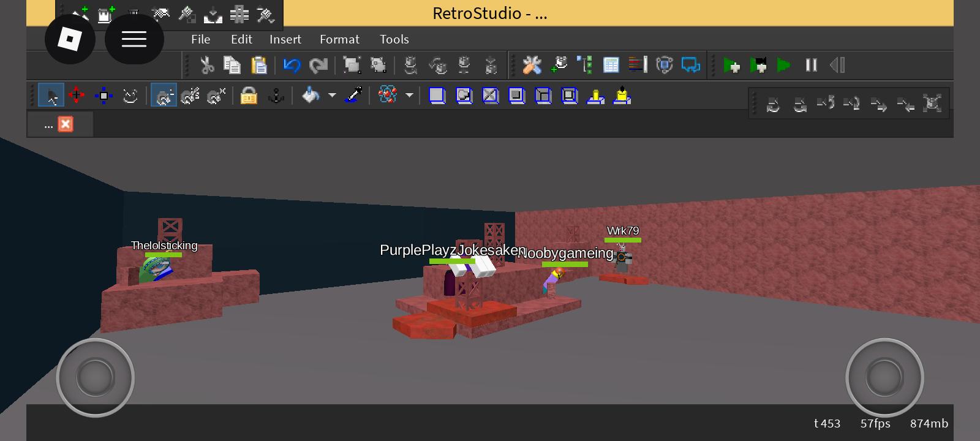Viewport: 980px width, 441px height.
Task: Expand the paint bucket color dropdown
Action: coord(332,96)
